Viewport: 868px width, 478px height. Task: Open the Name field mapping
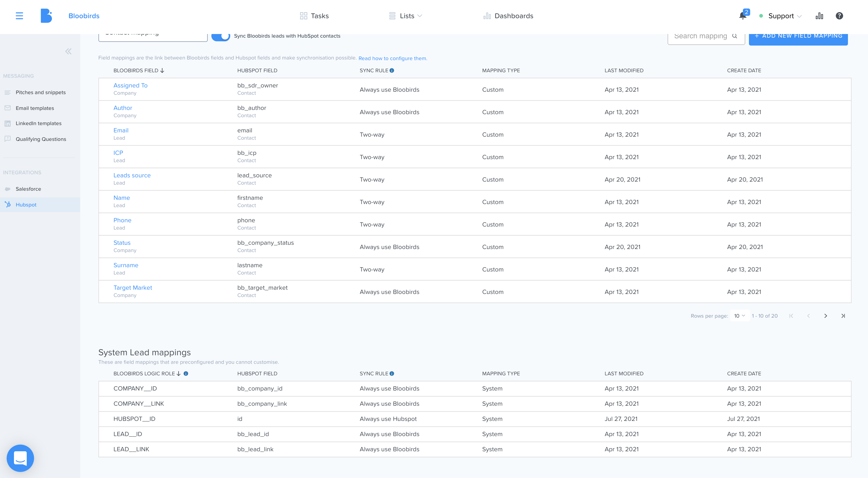pos(122,198)
